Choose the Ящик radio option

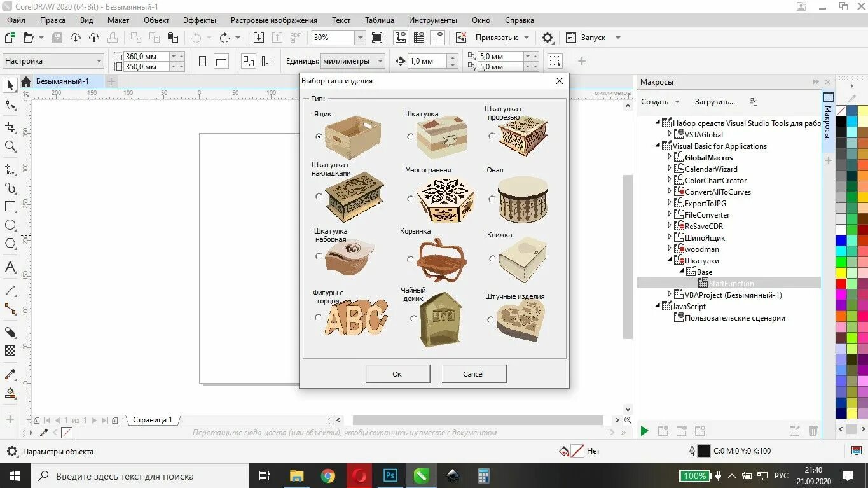(319, 136)
